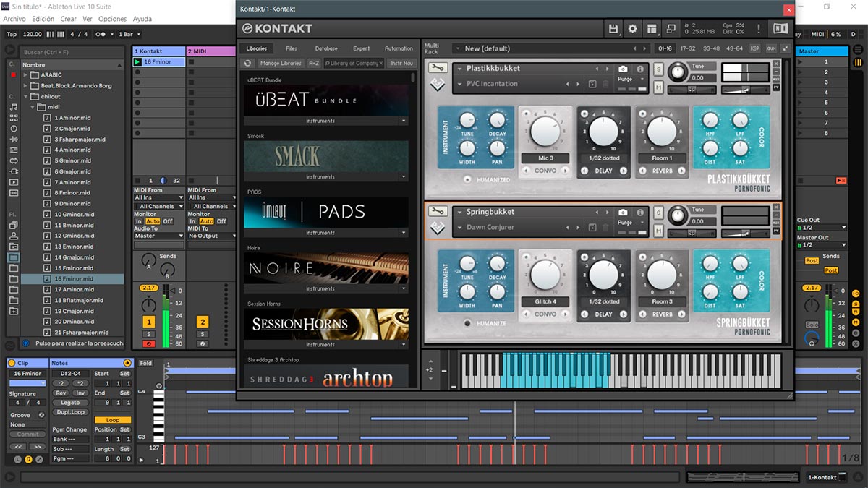Click the KSP button in Kontakt rack header
Image resolution: width=868 pixels, height=488 pixels.
pyautogui.click(x=755, y=48)
